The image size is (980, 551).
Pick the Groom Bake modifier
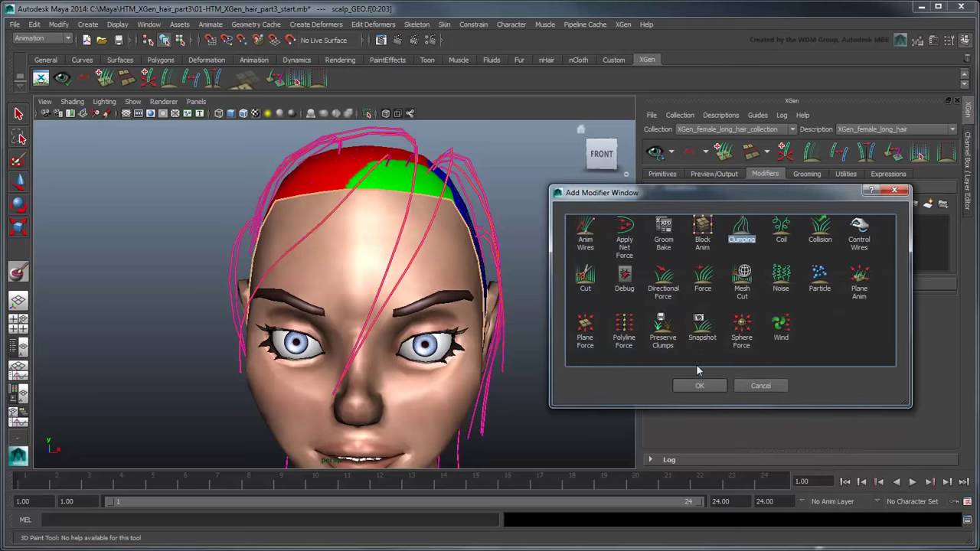[663, 234]
